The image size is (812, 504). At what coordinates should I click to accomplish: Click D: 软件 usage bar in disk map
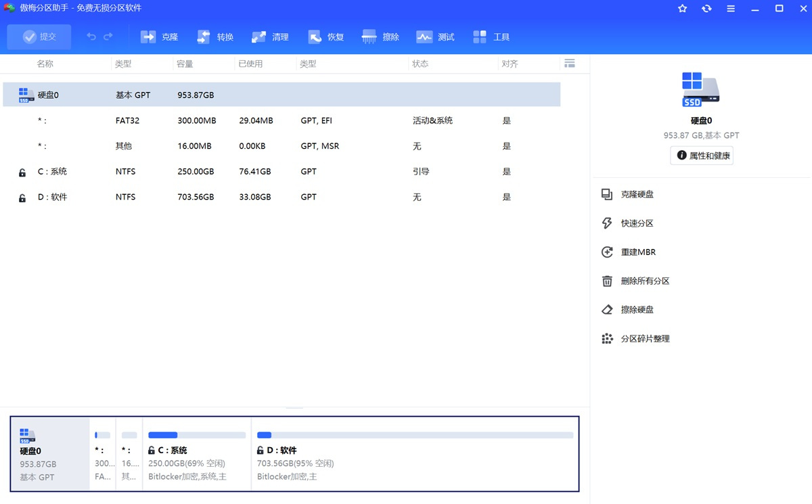pyautogui.click(x=415, y=435)
